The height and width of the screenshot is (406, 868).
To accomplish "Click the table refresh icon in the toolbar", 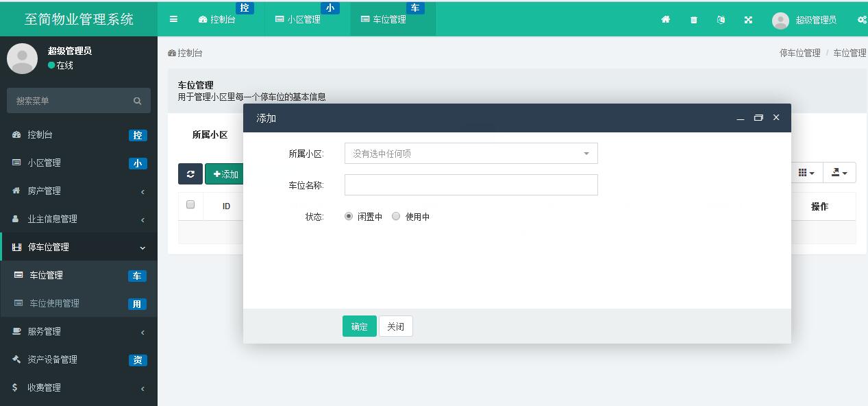I will [x=190, y=174].
